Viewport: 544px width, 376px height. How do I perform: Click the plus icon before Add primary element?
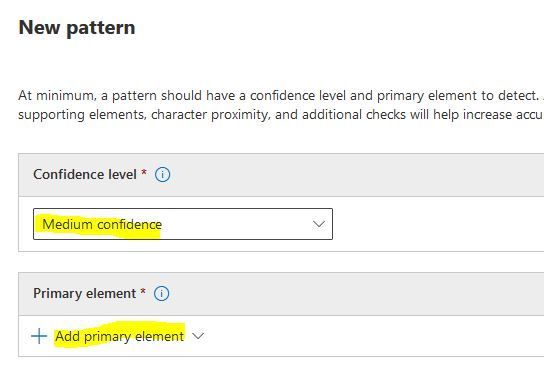click(x=39, y=336)
